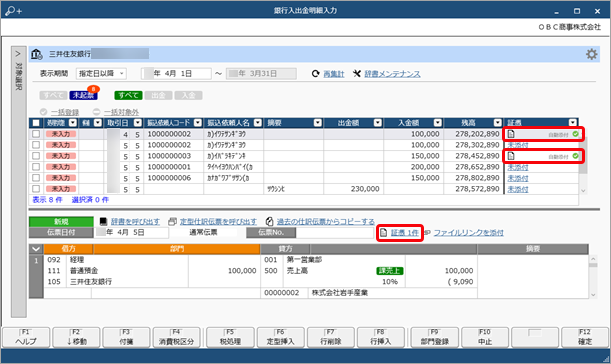Click the 証憑 document icon near 証憑 1件
This screenshot has width=611, height=364.
[x=383, y=233]
